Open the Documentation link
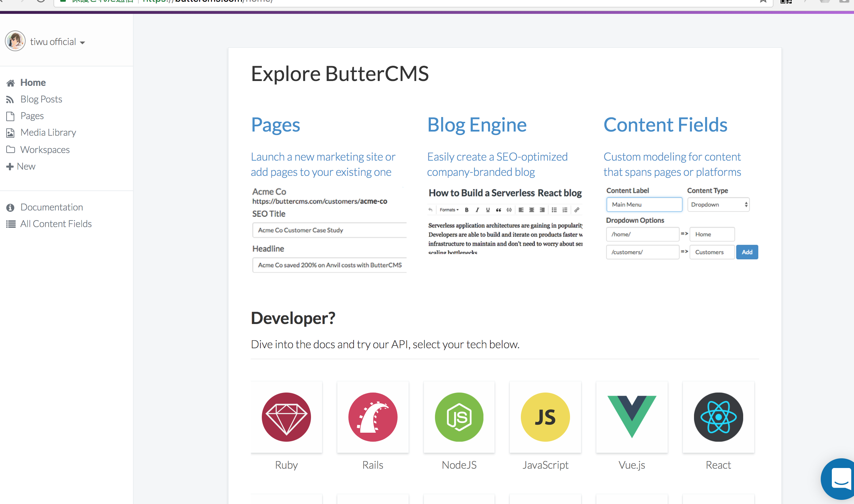The height and width of the screenshot is (504, 854). pos(52,207)
